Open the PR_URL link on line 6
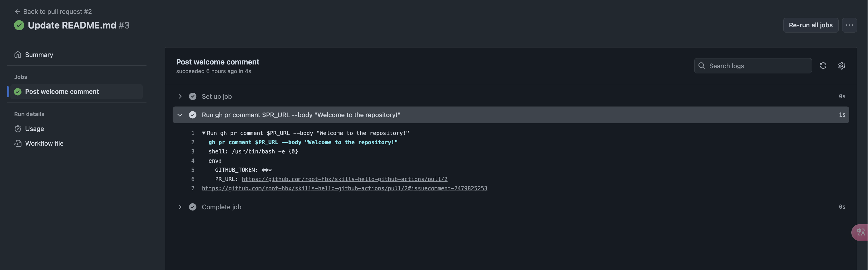Image resolution: width=868 pixels, height=270 pixels. tap(344, 179)
